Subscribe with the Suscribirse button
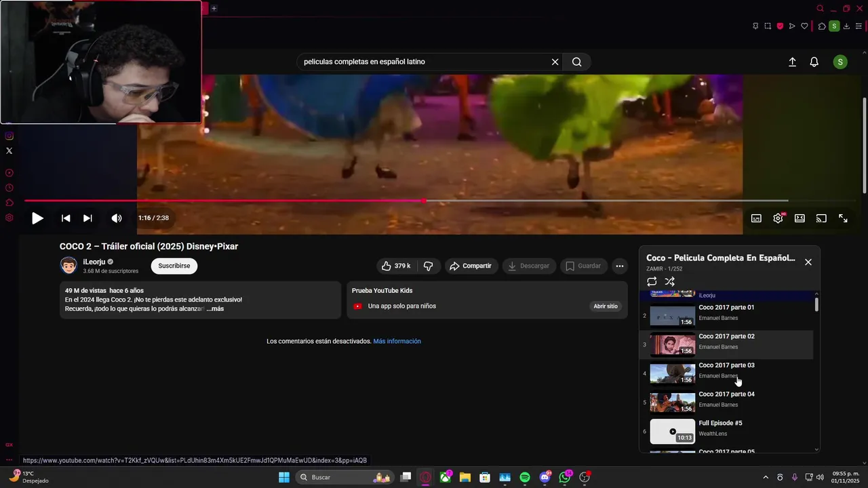The image size is (868, 488). click(174, 266)
